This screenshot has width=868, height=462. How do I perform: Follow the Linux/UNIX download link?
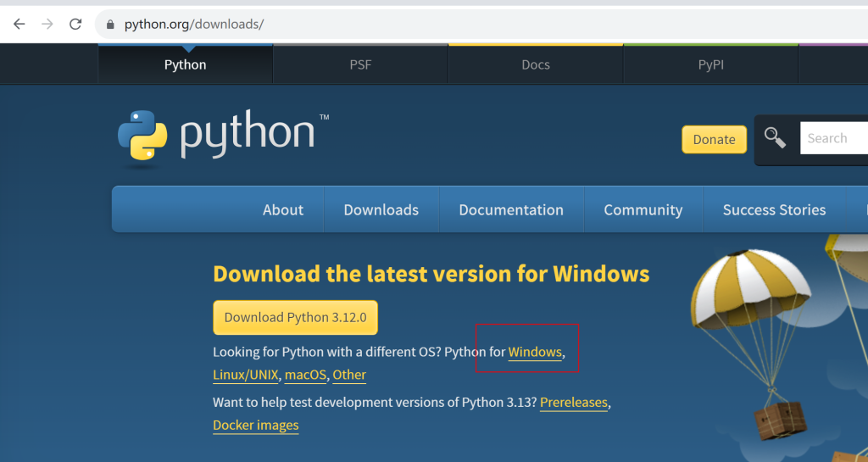coord(246,375)
